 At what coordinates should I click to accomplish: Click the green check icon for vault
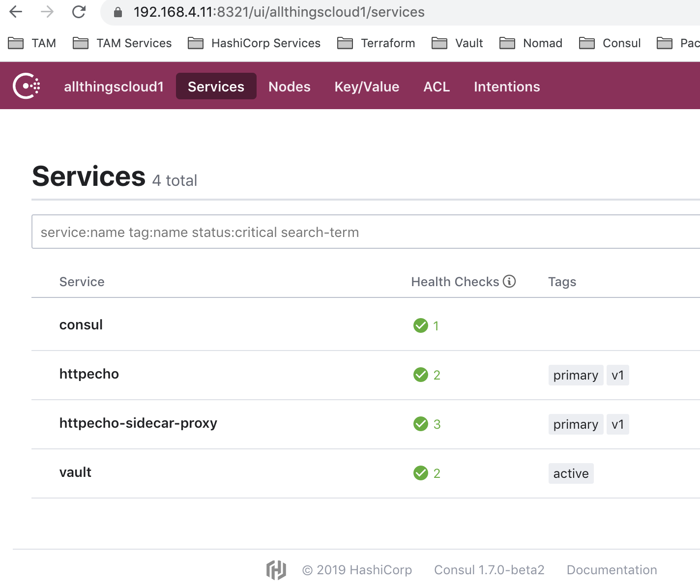pyautogui.click(x=421, y=473)
